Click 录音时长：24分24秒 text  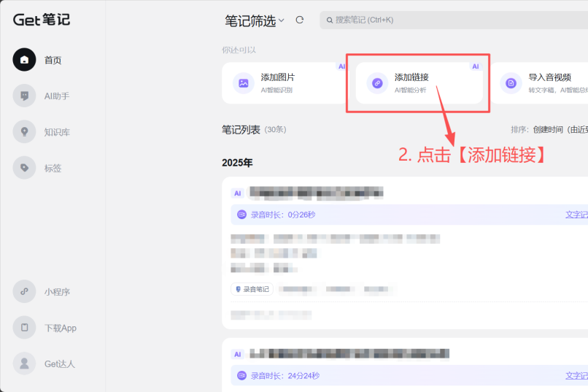[x=285, y=375]
